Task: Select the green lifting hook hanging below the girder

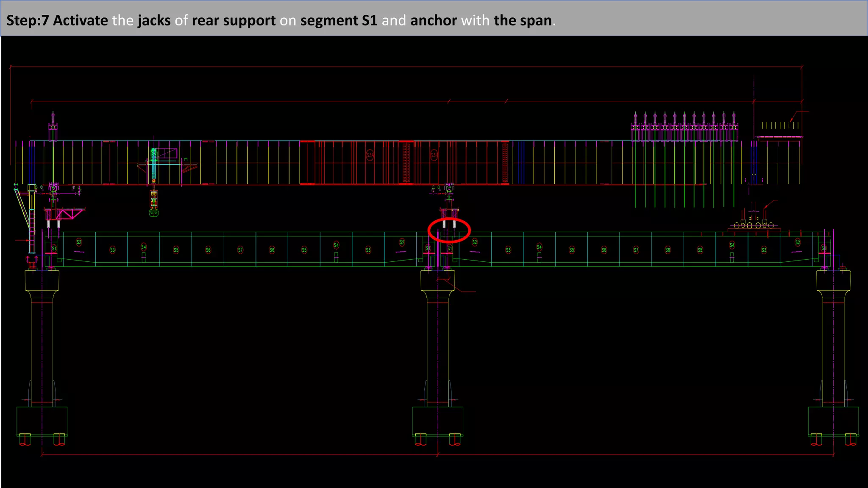Action: point(154,212)
